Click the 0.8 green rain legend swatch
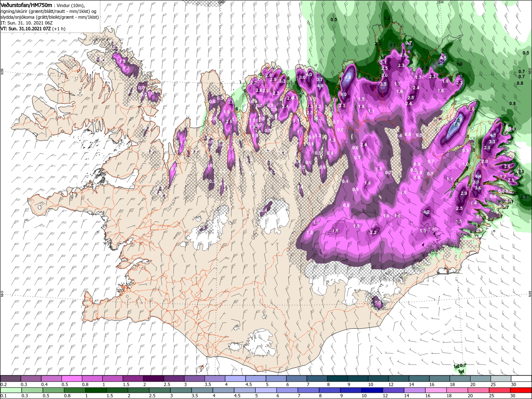Viewport: 532px width, 399px height. (x=74, y=390)
